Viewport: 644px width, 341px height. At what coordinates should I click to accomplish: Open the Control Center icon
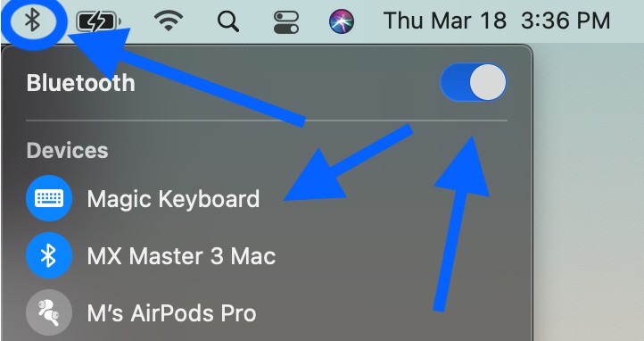pyautogui.click(x=286, y=21)
